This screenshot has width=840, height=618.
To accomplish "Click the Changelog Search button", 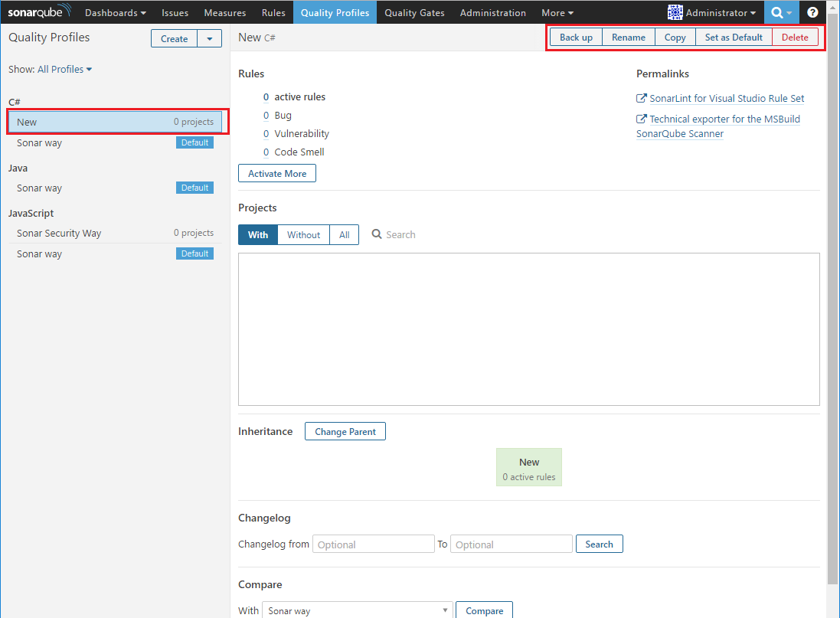I will (x=599, y=544).
